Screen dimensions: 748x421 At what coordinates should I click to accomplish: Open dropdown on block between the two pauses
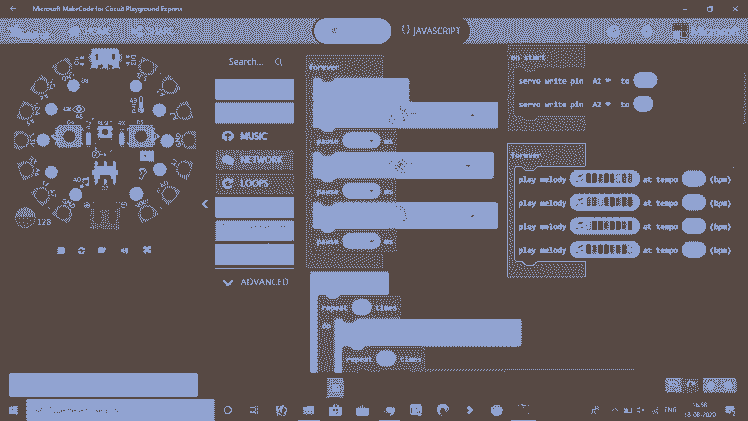click(468, 166)
